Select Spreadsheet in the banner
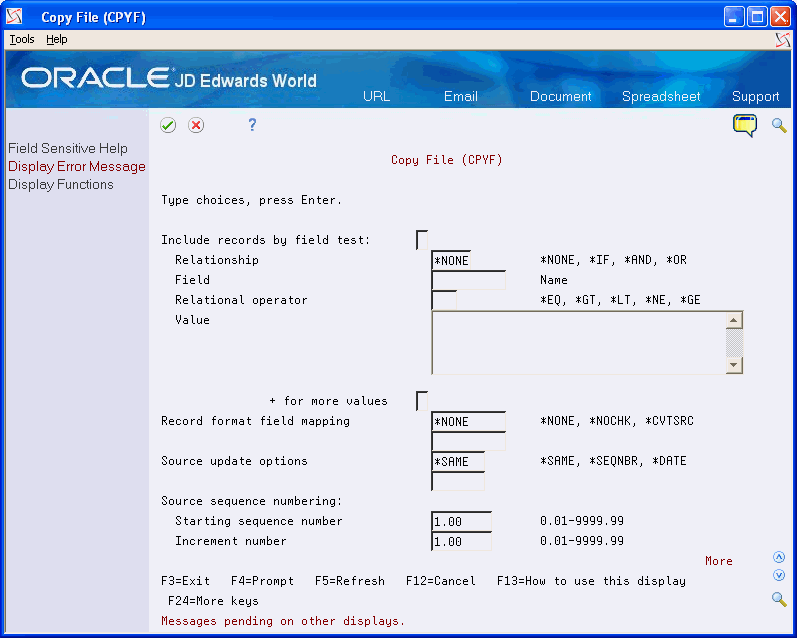Viewport: 797px width, 638px height. pyautogui.click(x=661, y=96)
